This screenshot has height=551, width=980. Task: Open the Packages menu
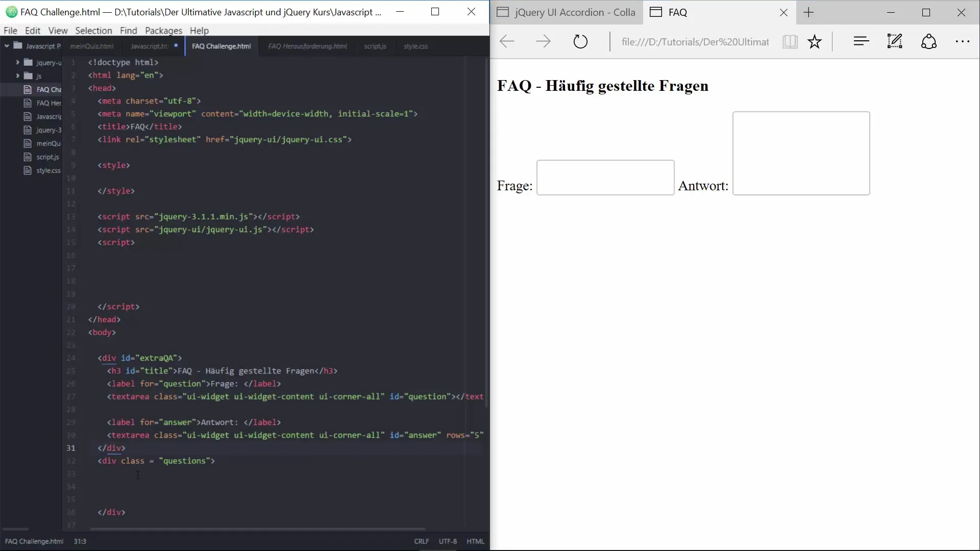[x=163, y=31]
